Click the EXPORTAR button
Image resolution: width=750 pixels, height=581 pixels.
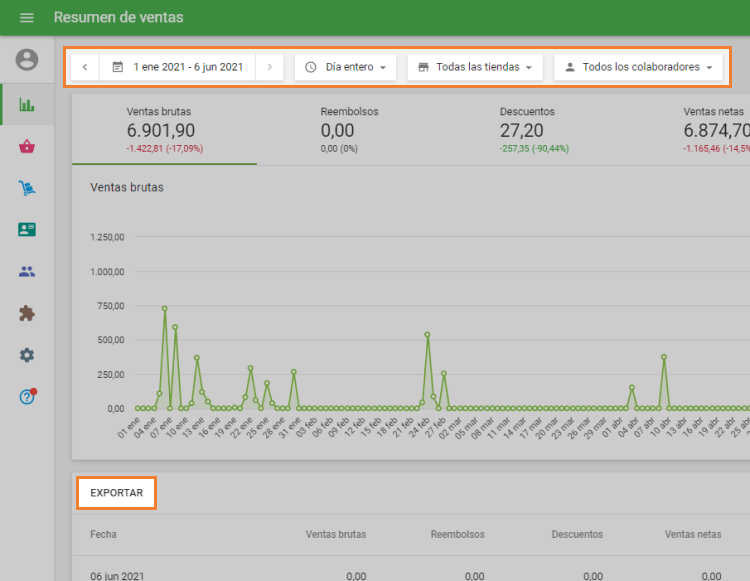pos(116,493)
